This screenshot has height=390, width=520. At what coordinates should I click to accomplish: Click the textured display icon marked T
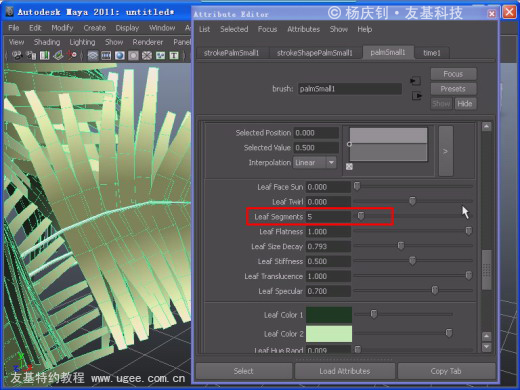[174, 55]
